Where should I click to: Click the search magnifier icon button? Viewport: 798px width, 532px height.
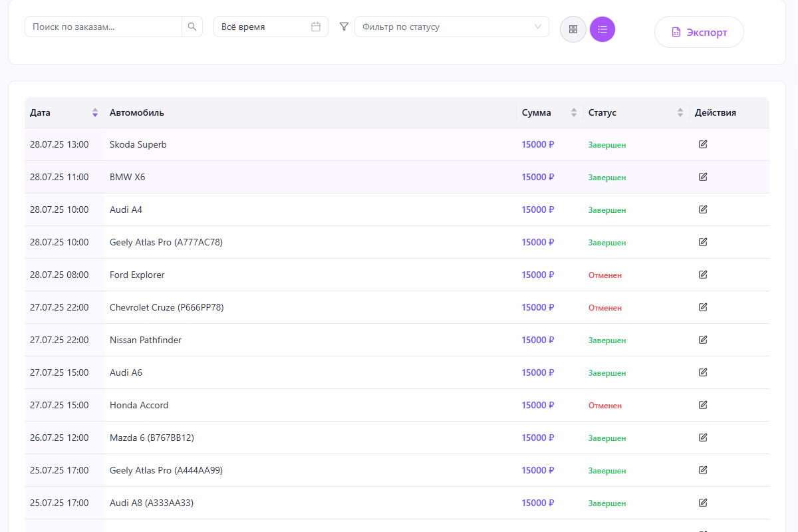tap(192, 27)
